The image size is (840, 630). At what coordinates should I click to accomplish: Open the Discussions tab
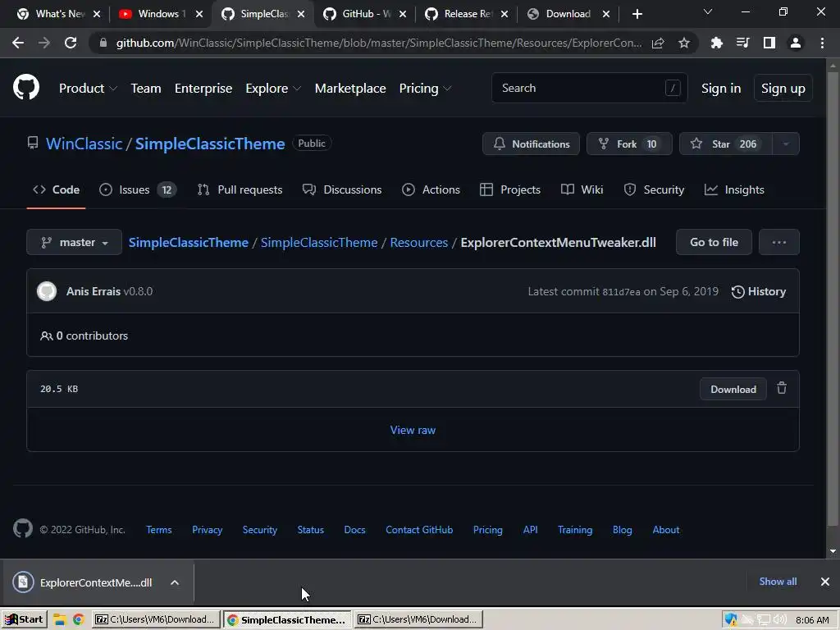pyautogui.click(x=342, y=189)
